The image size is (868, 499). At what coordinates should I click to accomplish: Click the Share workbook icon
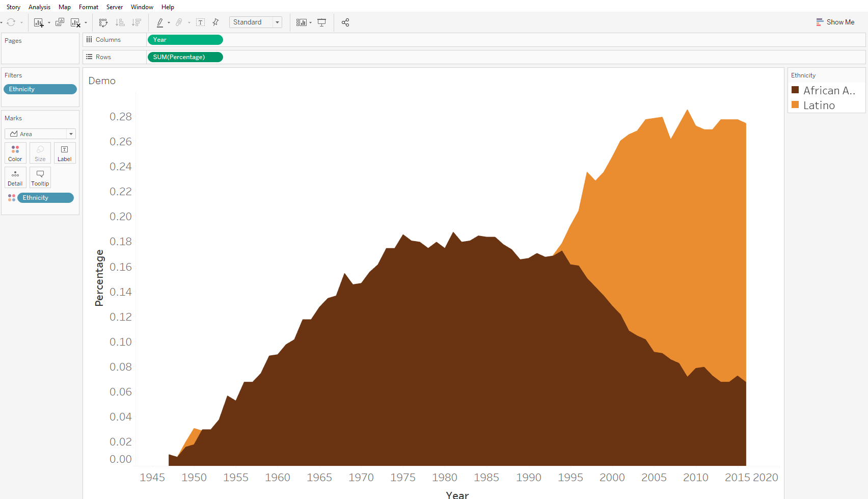(x=345, y=22)
